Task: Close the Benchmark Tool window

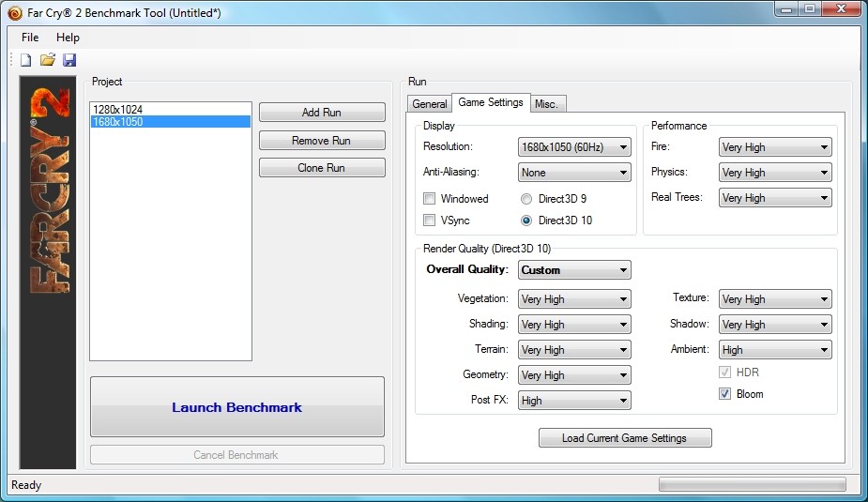Action: [841, 9]
